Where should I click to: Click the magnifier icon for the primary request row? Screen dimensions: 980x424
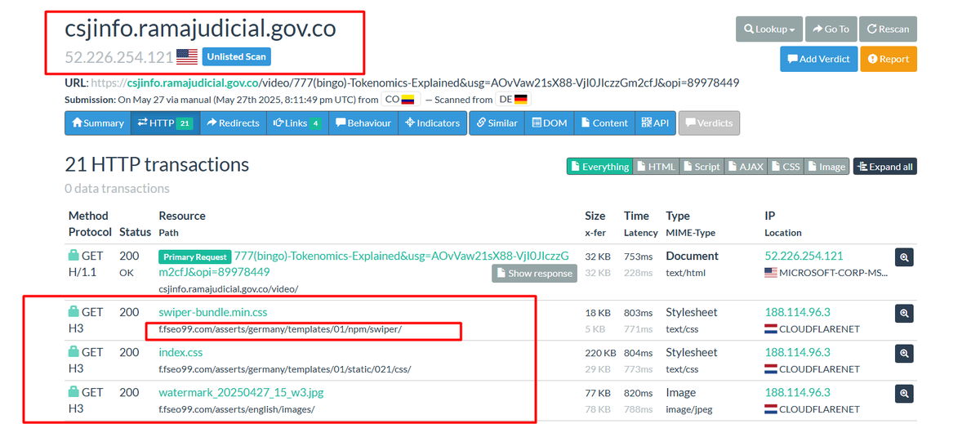[904, 257]
